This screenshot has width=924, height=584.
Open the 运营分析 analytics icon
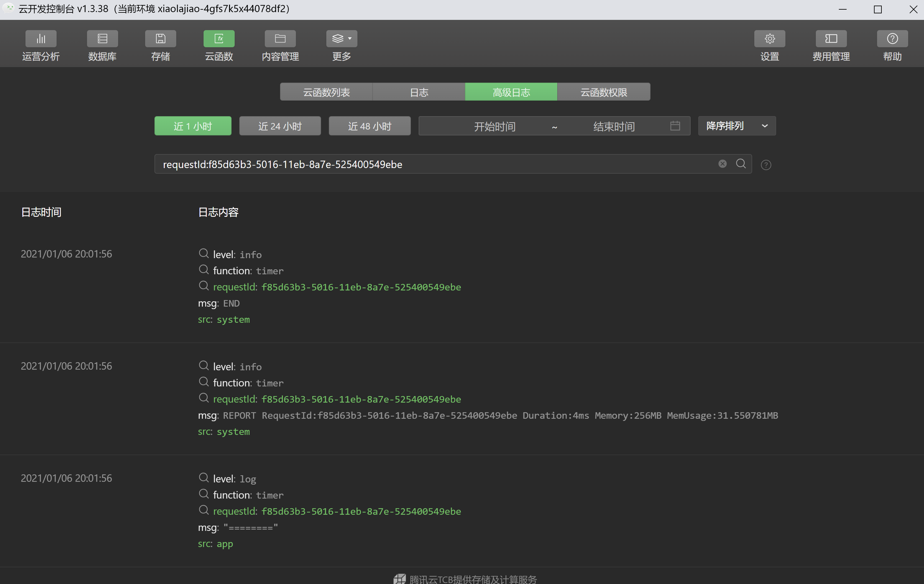pos(41,39)
